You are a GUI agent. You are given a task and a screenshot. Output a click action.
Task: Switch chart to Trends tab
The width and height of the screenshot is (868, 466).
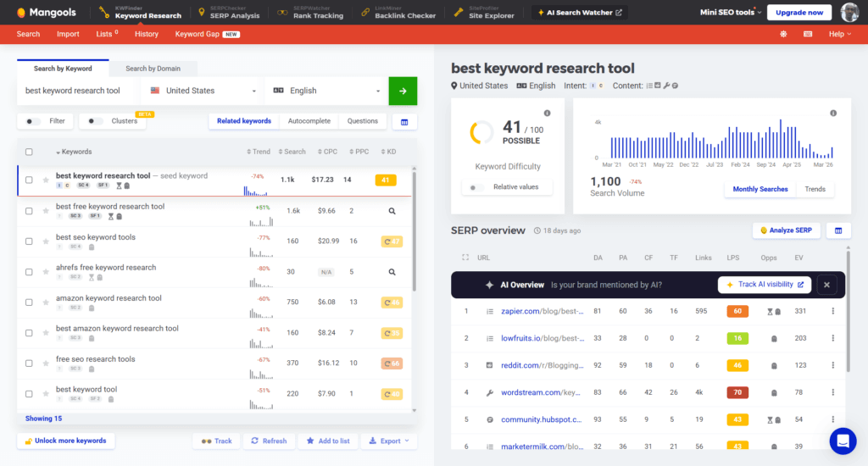tap(815, 189)
